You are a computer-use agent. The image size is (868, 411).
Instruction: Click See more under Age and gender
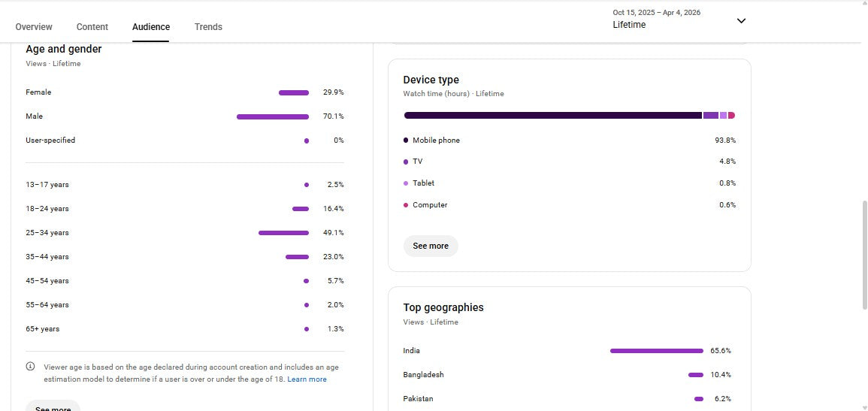point(53,406)
